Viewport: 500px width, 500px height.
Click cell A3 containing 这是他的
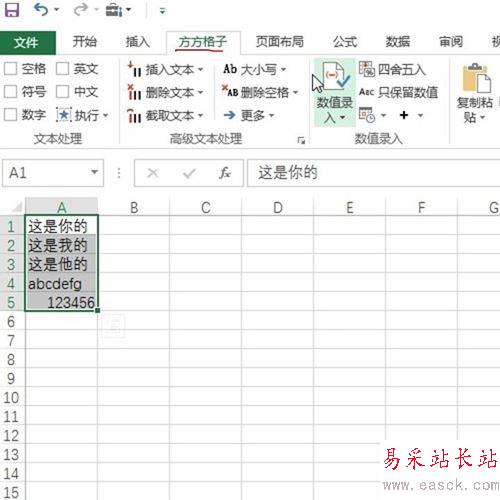[61, 264]
